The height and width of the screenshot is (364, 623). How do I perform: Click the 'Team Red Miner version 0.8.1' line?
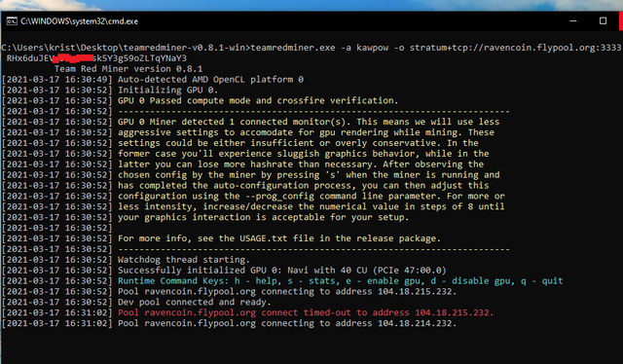click(x=128, y=69)
